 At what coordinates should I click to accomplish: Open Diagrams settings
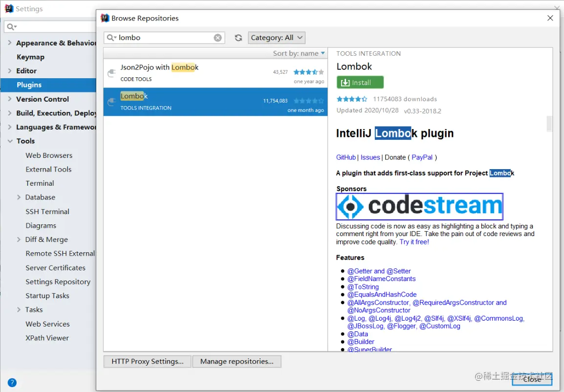tap(41, 225)
